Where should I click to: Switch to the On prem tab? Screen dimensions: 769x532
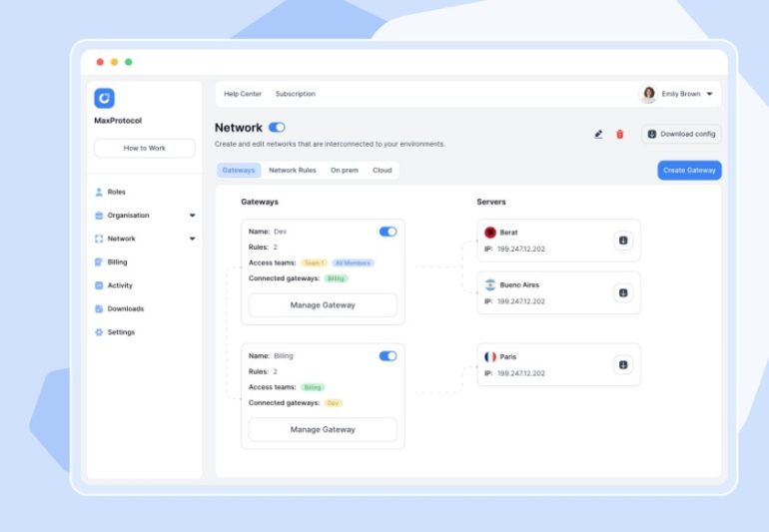tap(345, 170)
